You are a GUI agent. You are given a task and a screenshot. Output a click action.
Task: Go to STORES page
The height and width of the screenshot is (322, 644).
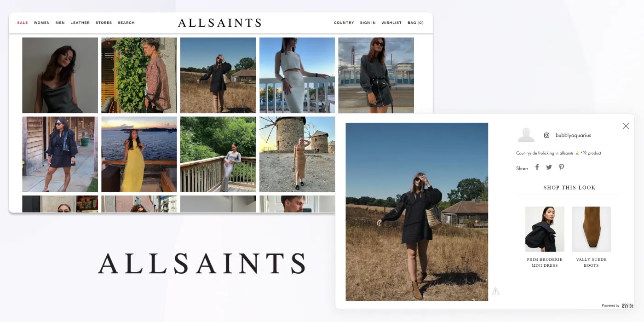point(104,23)
